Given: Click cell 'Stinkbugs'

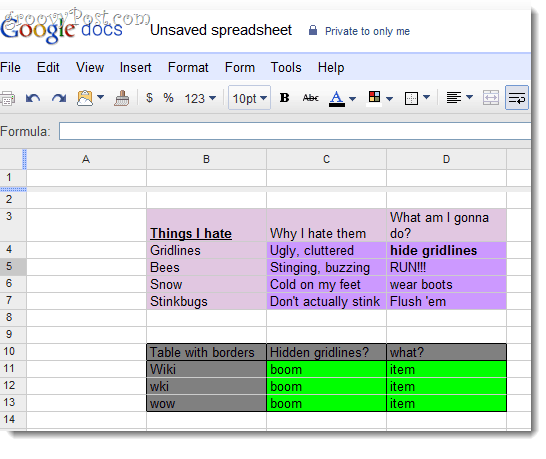Looking at the screenshot, I should [x=206, y=301].
